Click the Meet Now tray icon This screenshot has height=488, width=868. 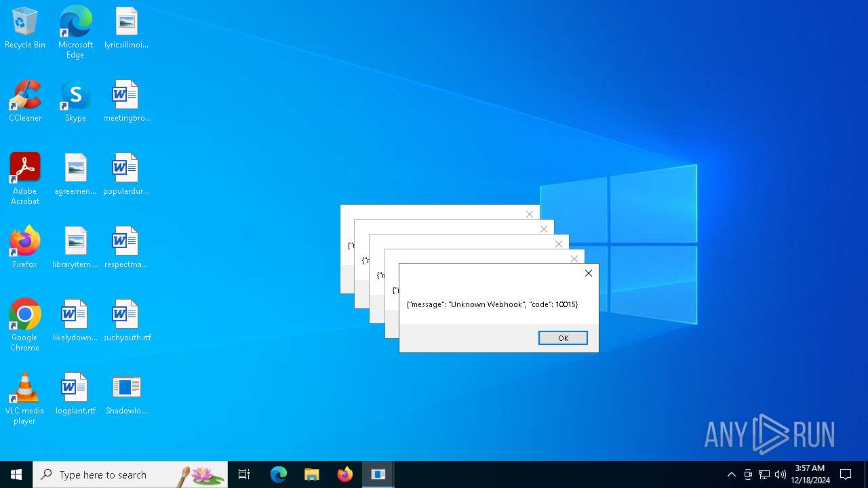tap(748, 474)
